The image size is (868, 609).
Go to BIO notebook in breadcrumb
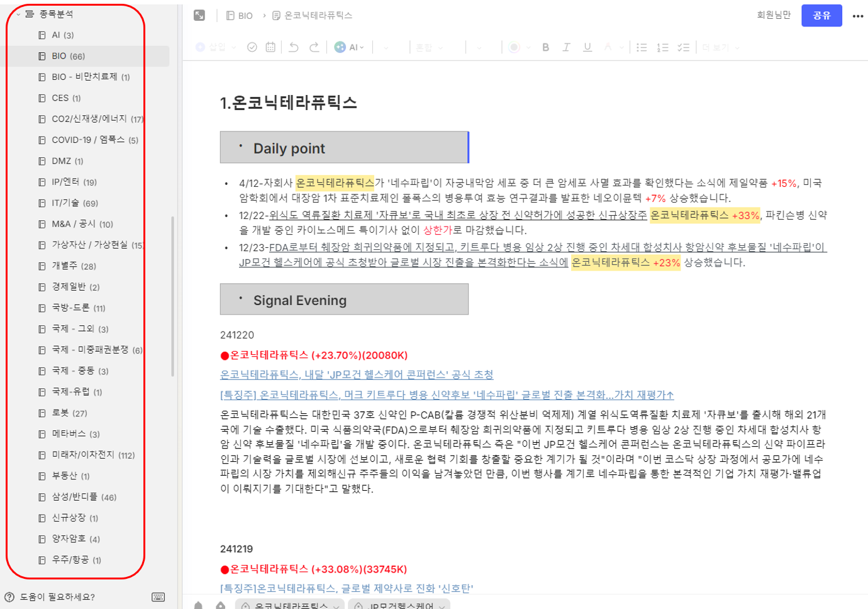pos(240,16)
